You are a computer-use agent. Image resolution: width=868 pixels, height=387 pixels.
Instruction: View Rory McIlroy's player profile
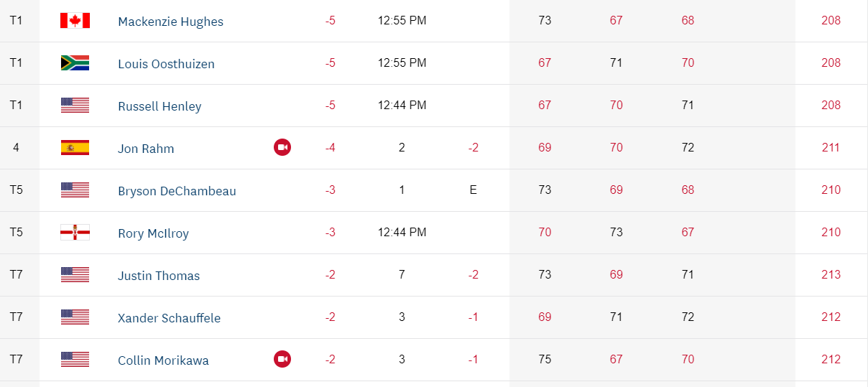click(153, 233)
